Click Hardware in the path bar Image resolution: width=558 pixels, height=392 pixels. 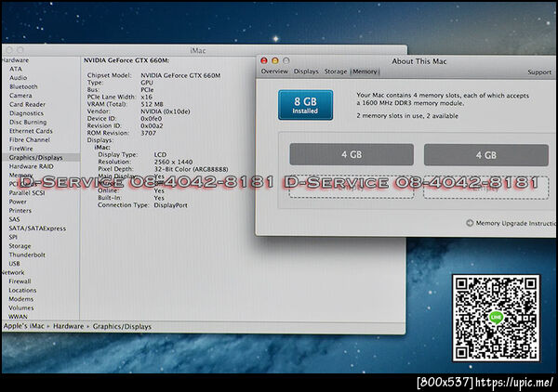[x=68, y=326]
